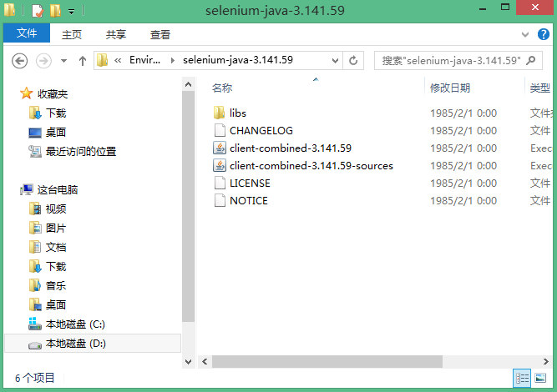557x392 pixels.
Task: Open 桌面 under 这台电脑
Action: point(56,304)
